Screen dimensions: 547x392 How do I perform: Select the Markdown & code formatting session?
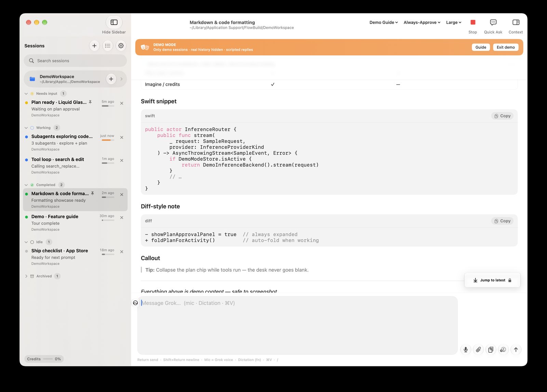(x=75, y=200)
